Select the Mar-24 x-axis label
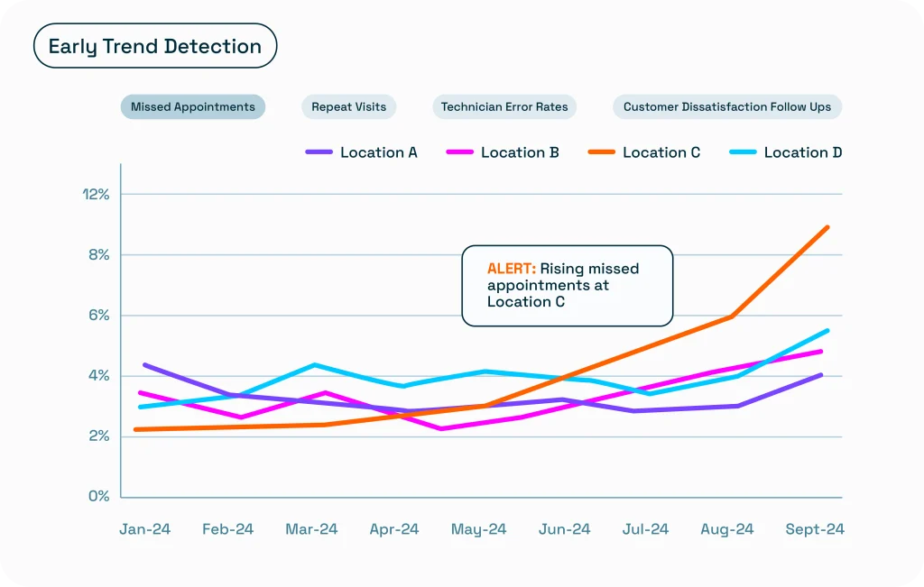 point(311,529)
